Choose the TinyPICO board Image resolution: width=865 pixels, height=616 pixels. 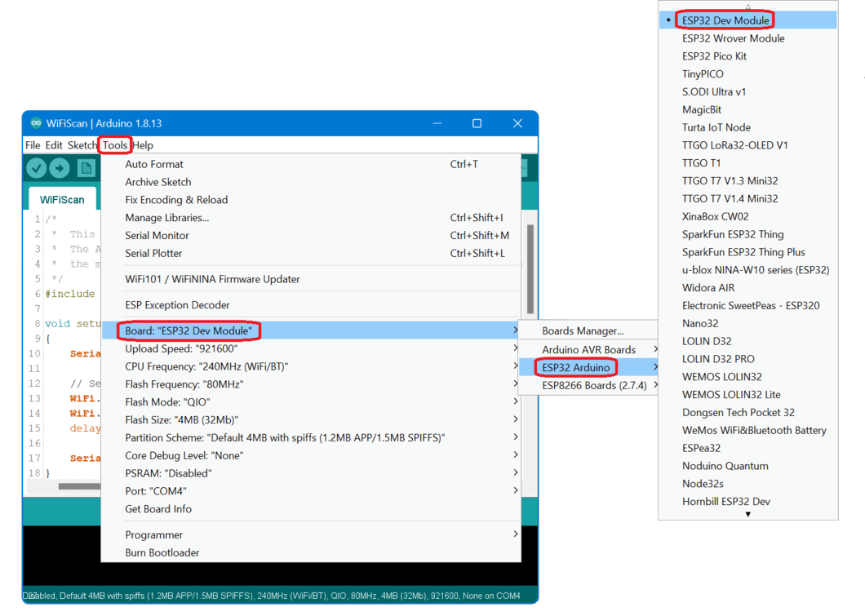click(748, 74)
